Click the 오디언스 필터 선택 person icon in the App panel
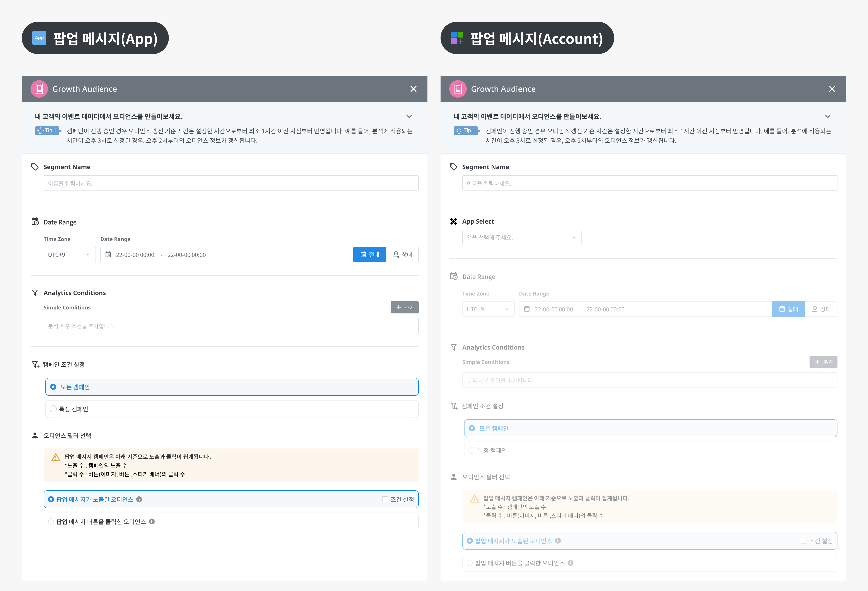The height and width of the screenshot is (591, 868). 35,435
